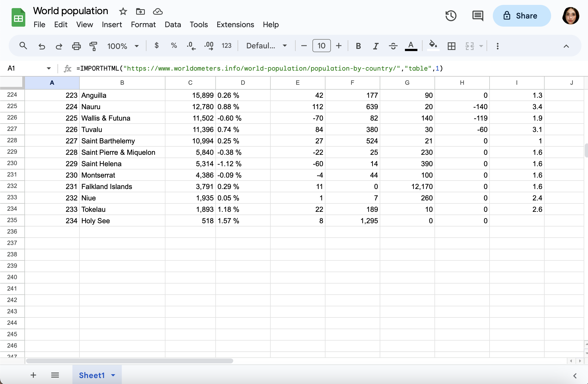Open the comments panel icon

point(477,16)
